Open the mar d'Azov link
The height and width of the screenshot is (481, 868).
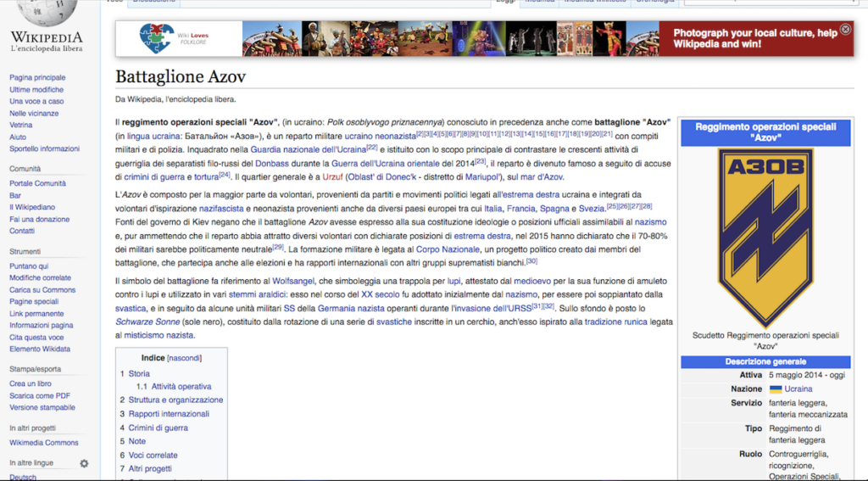542,177
